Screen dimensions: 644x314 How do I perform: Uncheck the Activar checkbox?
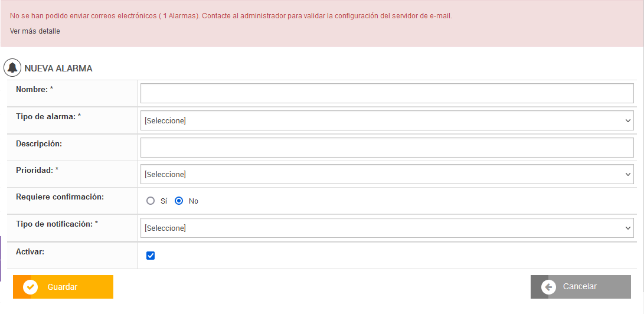tap(151, 256)
